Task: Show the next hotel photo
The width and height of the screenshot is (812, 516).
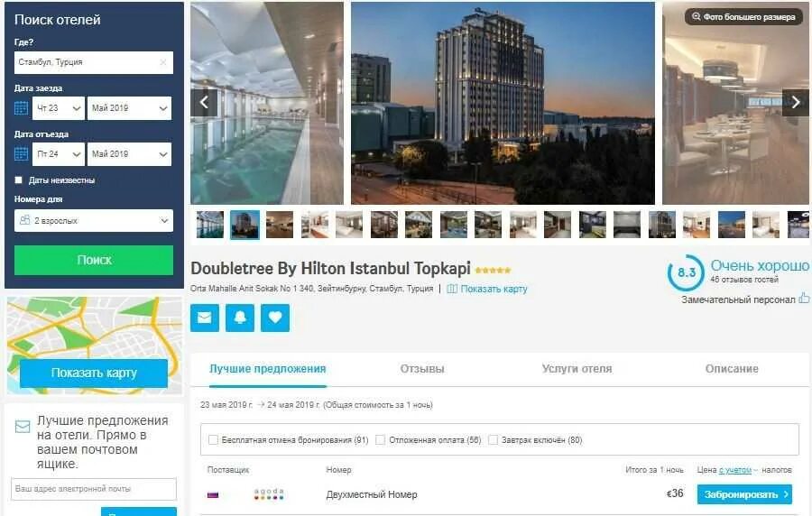Action: pos(796,102)
